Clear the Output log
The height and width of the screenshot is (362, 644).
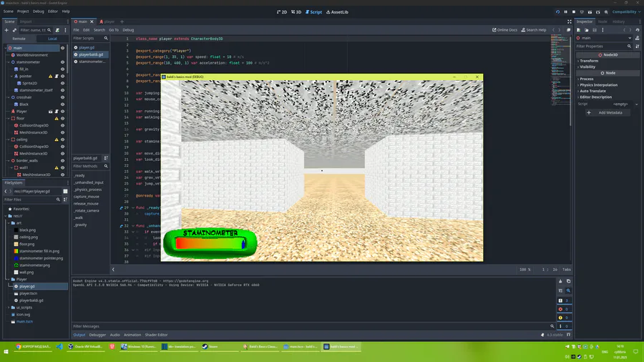(560, 281)
